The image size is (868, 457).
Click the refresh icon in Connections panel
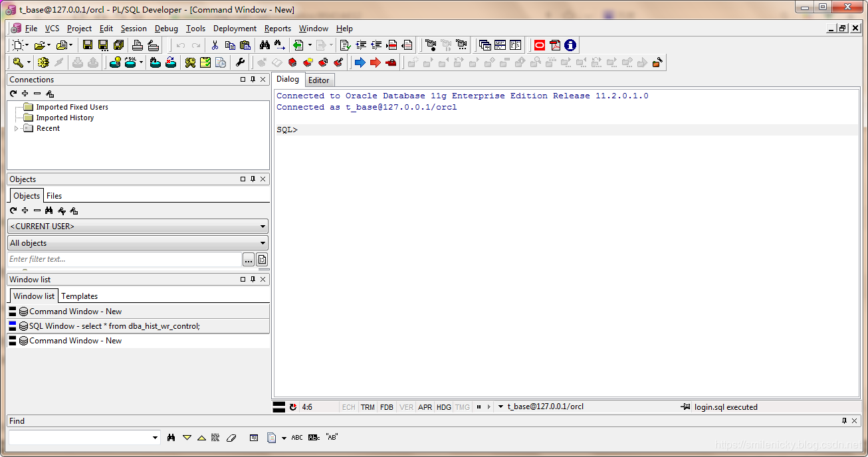coord(13,94)
